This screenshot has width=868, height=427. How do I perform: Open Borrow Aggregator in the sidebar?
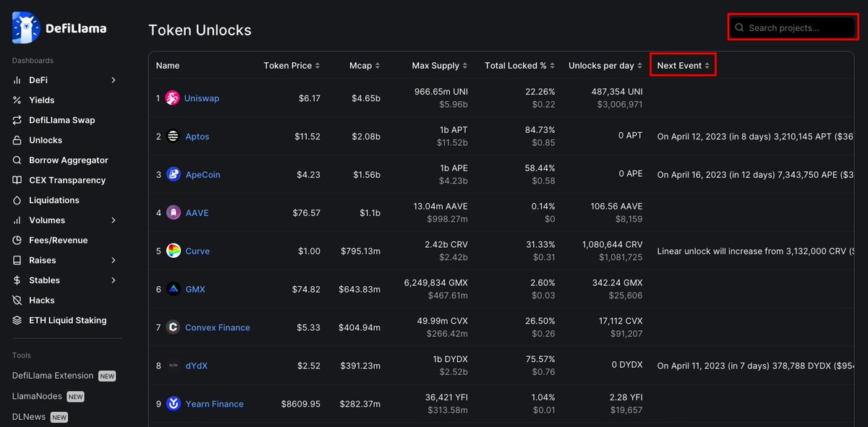(69, 160)
